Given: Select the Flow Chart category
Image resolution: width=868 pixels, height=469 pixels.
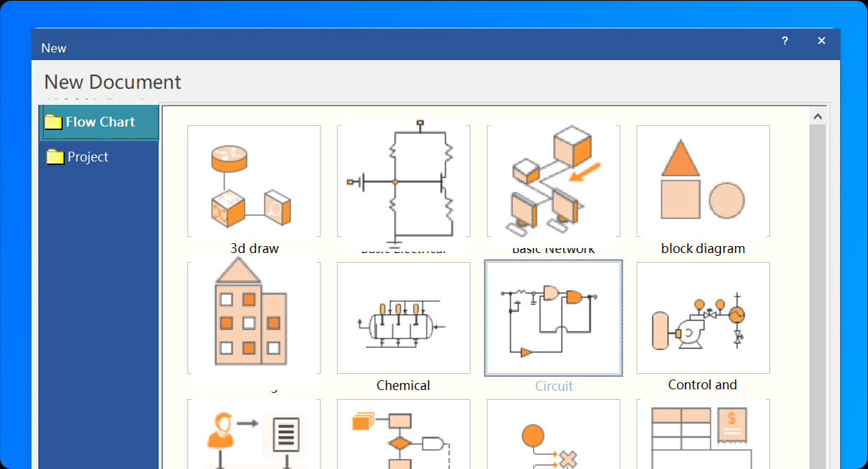Looking at the screenshot, I should 100,122.
